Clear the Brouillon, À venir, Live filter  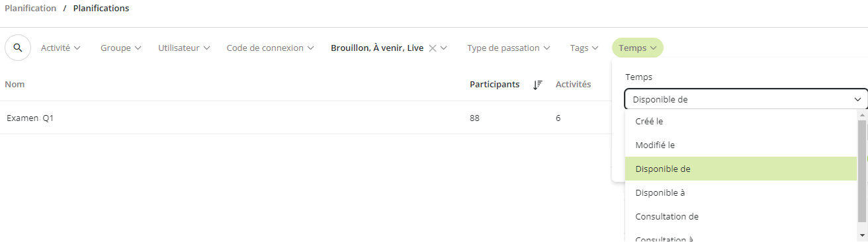[x=432, y=48]
